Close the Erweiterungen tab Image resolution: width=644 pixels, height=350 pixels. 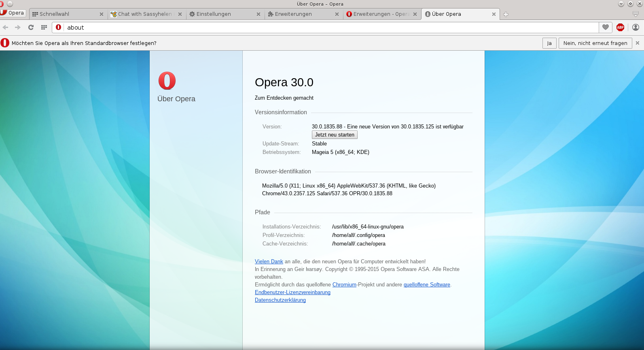tap(337, 14)
